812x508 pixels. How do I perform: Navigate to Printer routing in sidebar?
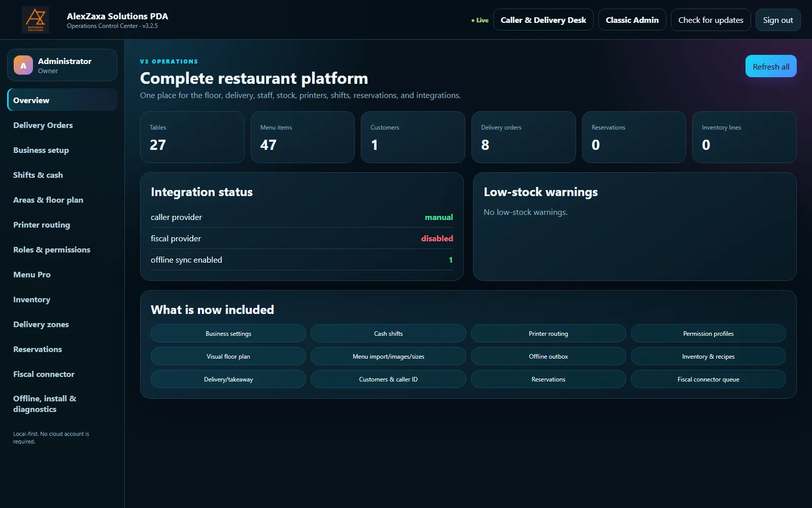62,225
